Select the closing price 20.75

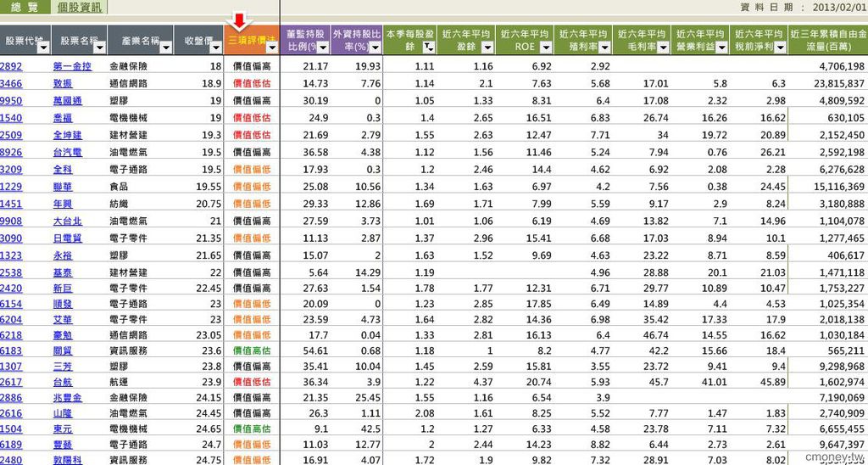tap(209, 204)
